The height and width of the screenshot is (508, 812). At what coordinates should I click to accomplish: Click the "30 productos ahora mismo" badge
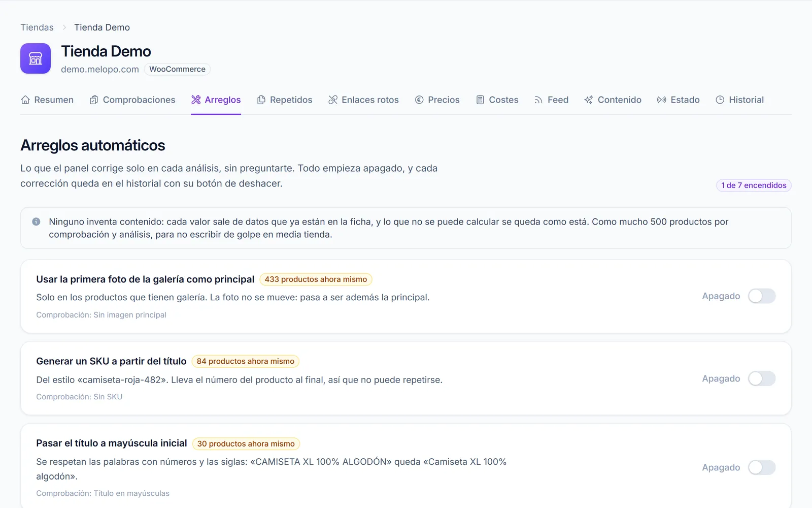pos(246,443)
